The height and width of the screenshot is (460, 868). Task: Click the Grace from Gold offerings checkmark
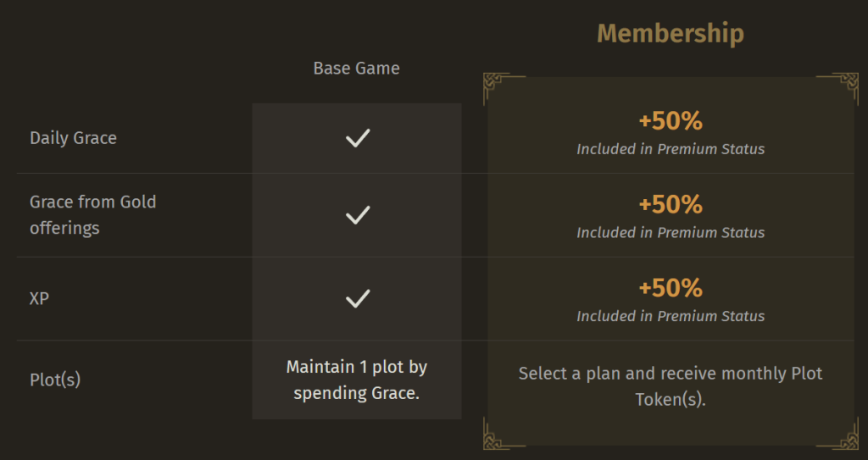[x=358, y=215]
